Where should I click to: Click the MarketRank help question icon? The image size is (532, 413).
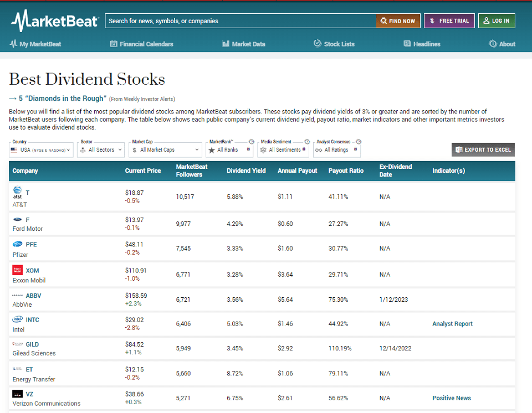pyautogui.click(x=252, y=142)
